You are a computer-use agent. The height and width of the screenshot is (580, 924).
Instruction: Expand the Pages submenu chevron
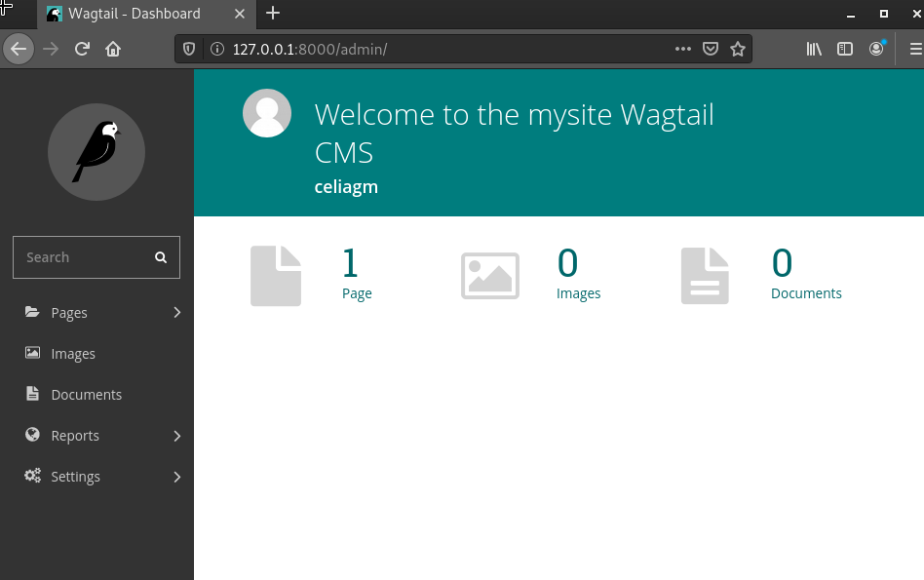[176, 312]
